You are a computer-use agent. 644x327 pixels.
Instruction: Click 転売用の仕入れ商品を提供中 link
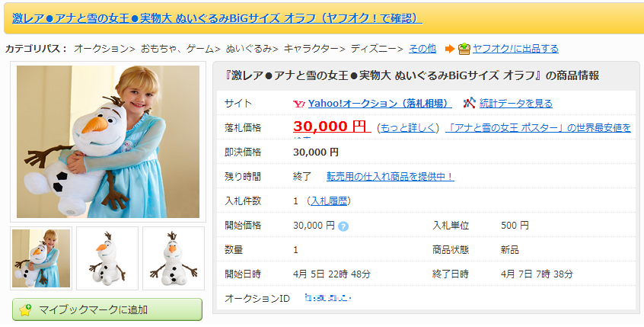pos(391,176)
